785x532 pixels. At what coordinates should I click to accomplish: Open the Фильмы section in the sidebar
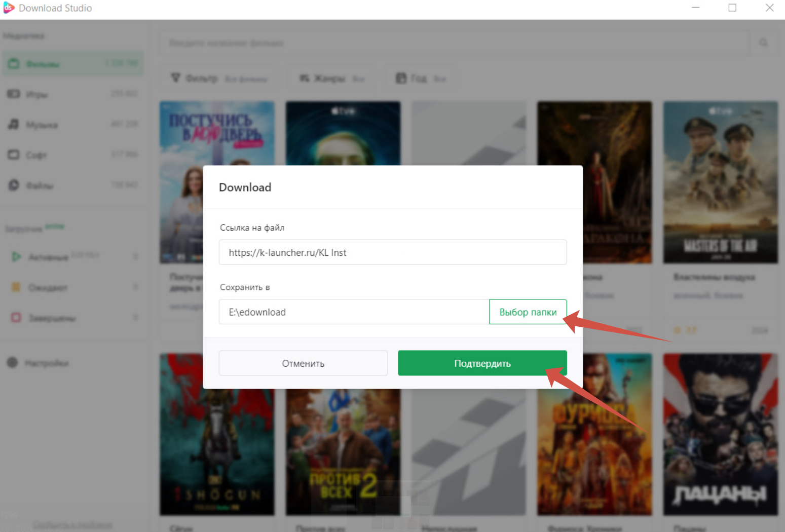coord(72,64)
